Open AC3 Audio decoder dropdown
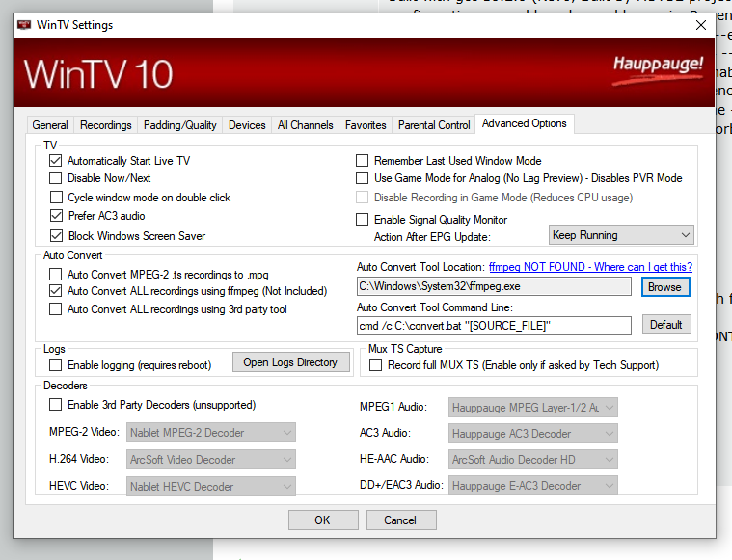 click(533, 434)
